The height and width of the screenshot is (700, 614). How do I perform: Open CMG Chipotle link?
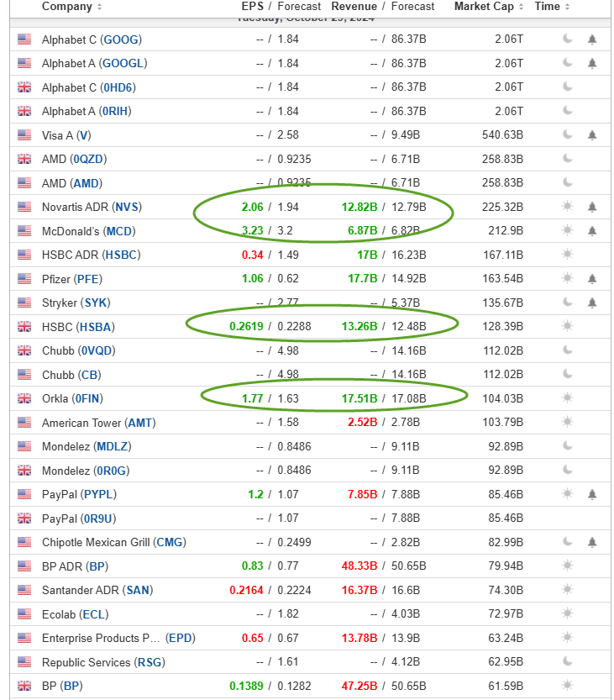click(170, 542)
